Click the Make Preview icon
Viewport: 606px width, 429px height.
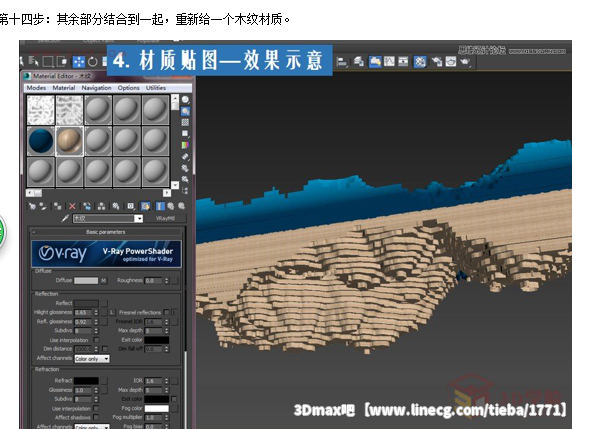point(186,157)
